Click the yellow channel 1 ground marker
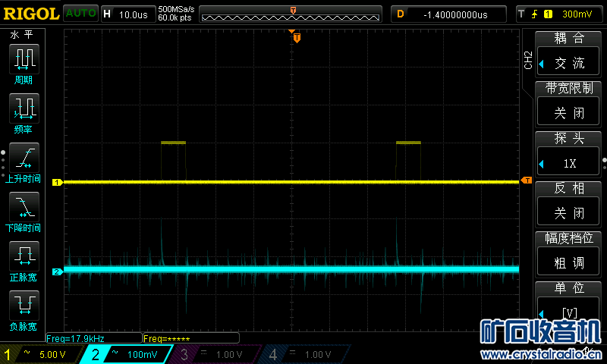This screenshot has width=607, height=364. point(56,183)
